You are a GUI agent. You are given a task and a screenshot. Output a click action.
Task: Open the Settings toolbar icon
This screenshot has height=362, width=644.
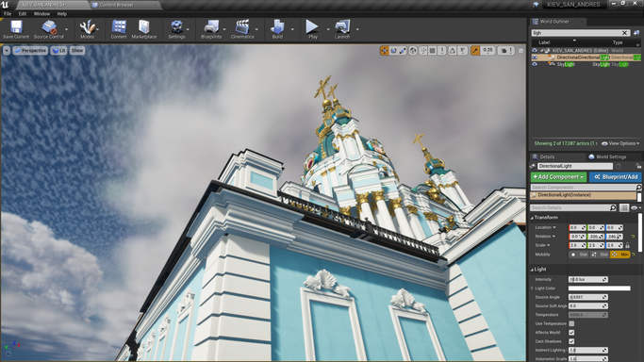pos(176,29)
